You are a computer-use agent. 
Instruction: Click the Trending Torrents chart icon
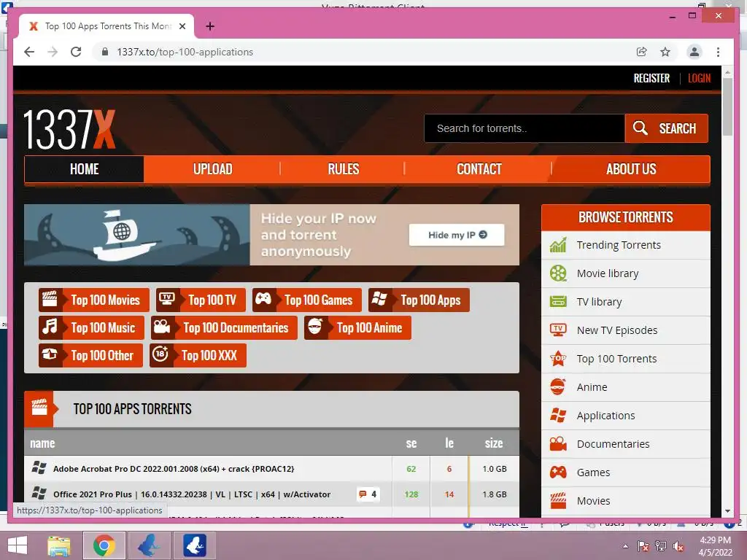point(558,245)
